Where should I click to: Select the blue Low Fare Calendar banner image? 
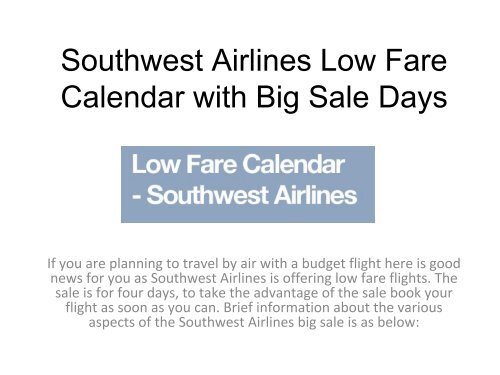[248, 184]
